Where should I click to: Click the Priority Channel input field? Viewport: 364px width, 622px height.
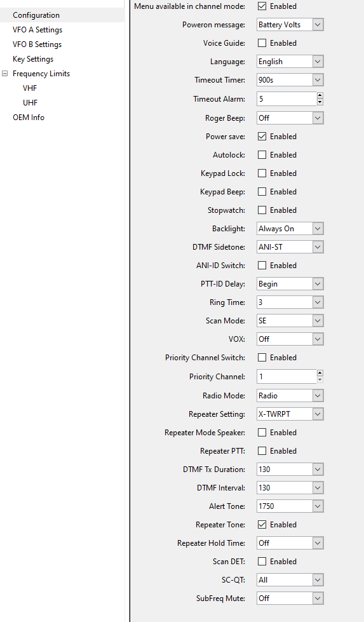pos(286,377)
